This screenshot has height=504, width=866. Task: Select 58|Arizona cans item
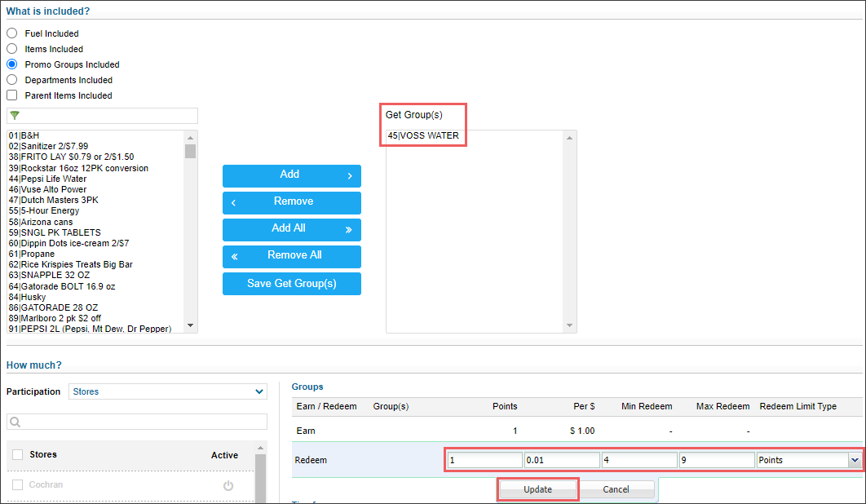click(x=41, y=222)
